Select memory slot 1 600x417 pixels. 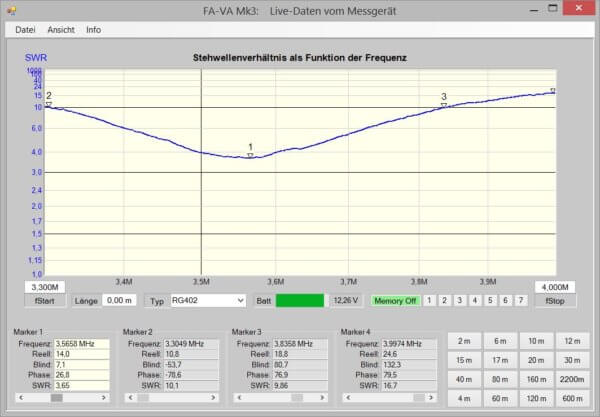pyautogui.click(x=429, y=301)
